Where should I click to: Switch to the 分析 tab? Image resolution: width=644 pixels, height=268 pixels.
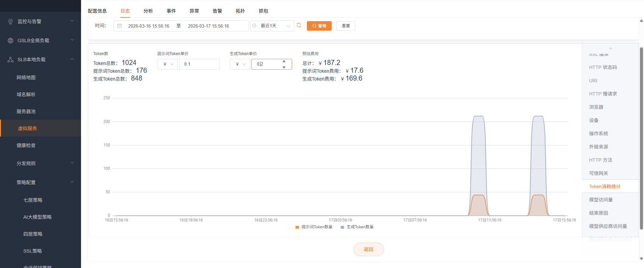(148, 11)
